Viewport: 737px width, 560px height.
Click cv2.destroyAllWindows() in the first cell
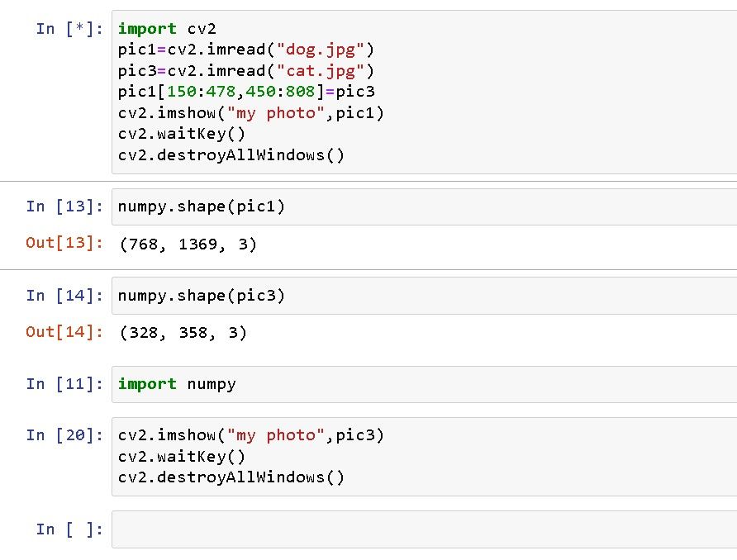tap(231, 155)
